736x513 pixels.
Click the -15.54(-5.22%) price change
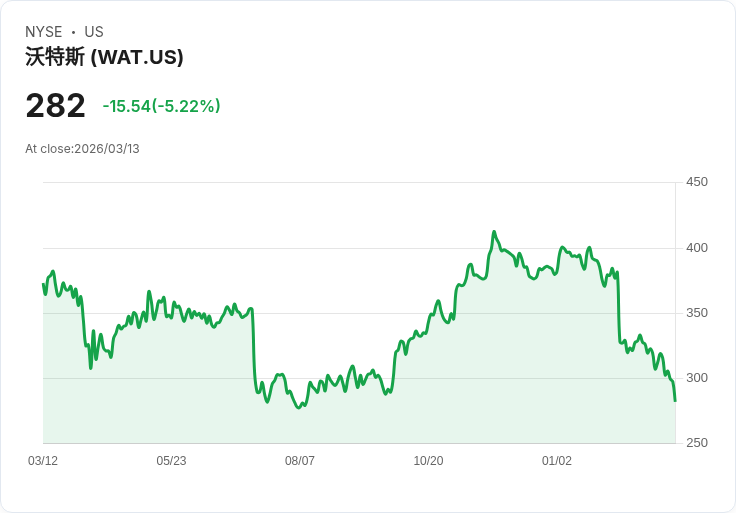161,106
